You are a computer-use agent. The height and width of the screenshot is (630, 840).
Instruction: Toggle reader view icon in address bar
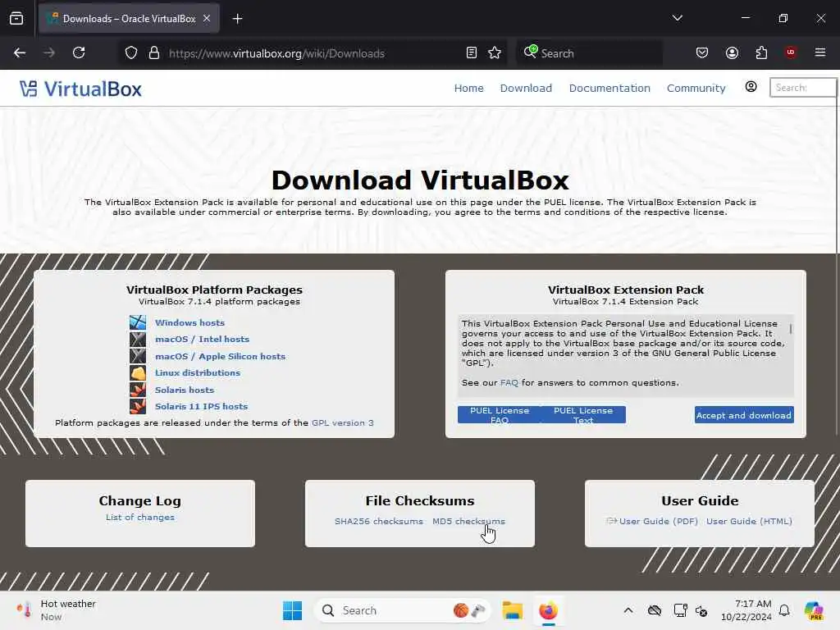(472, 52)
